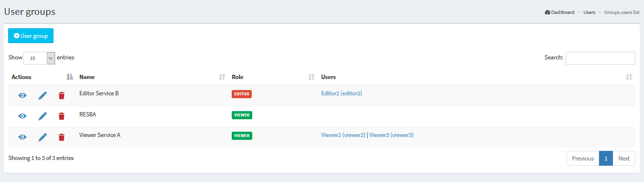The width and height of the screenshot is (644, 182).
Task: Open the entries per page dropdown
Action: 39,58
